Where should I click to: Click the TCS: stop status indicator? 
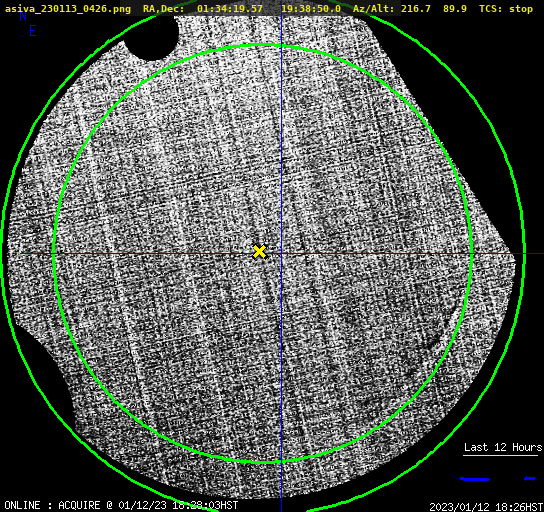pos(506,9)
